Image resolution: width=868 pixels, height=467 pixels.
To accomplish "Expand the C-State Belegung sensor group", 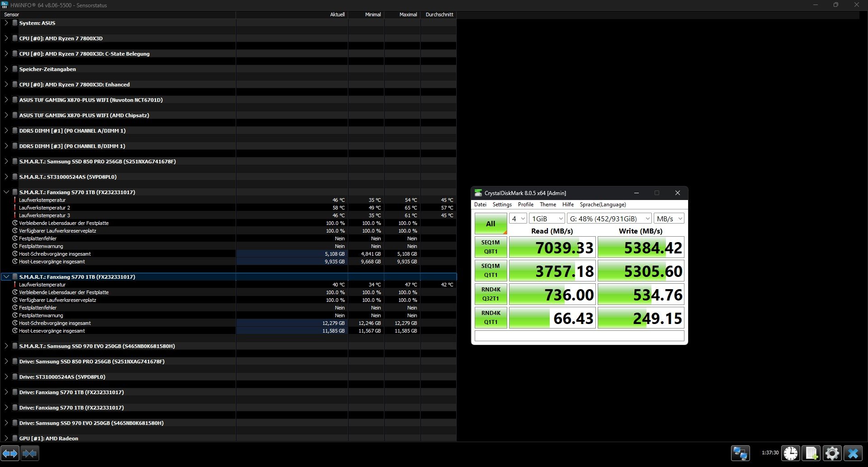I will pos(6,53).
